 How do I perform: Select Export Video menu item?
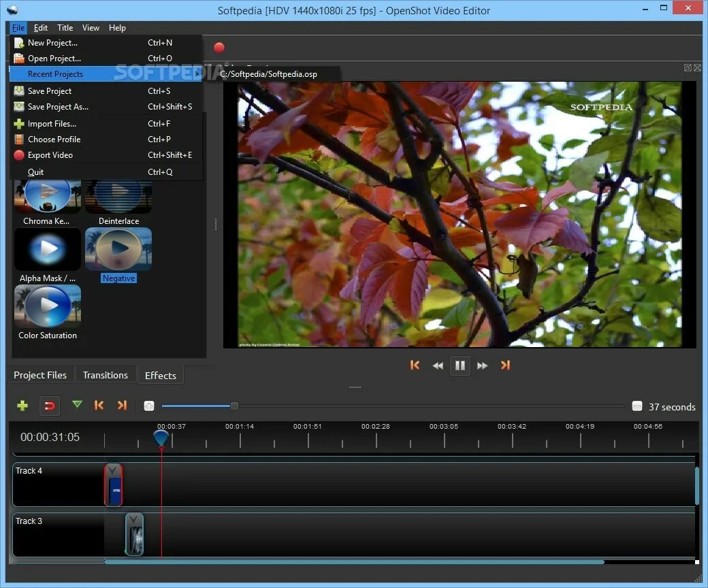click(x=106, y=155)
